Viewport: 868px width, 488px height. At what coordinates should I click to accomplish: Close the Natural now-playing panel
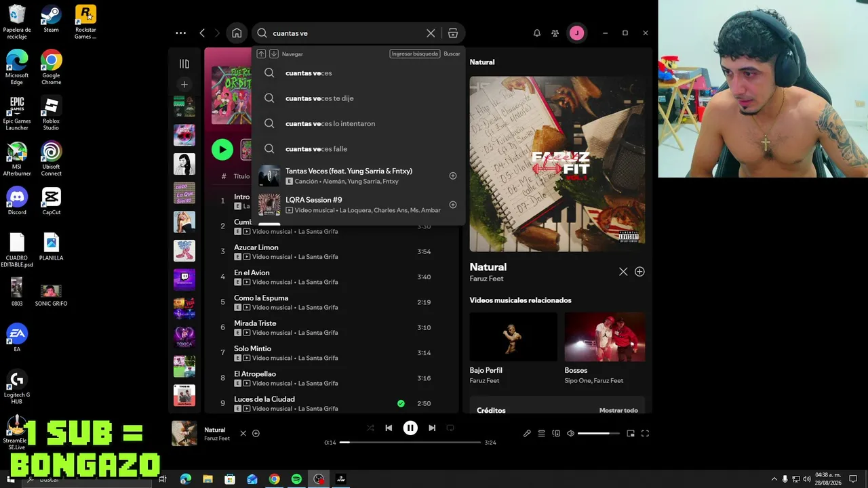623,272
